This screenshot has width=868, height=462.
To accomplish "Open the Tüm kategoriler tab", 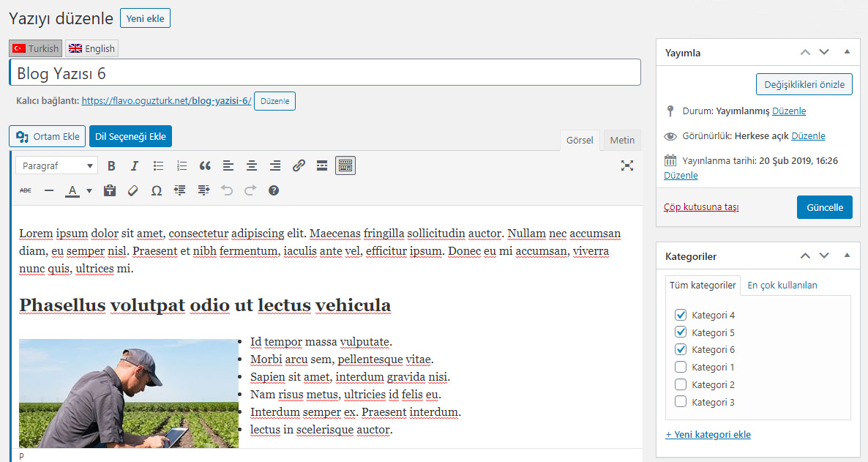I will [x=703, y=286].
